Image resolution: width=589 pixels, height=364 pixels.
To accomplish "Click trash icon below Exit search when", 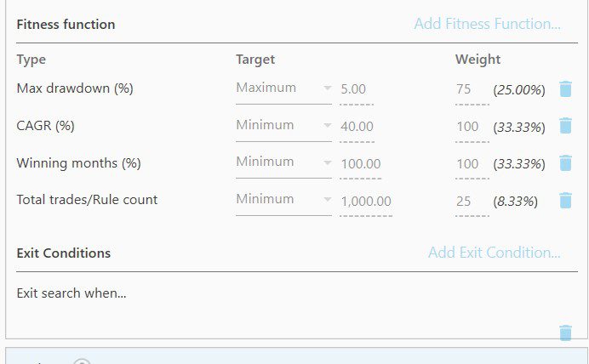I will coord(565,333).
